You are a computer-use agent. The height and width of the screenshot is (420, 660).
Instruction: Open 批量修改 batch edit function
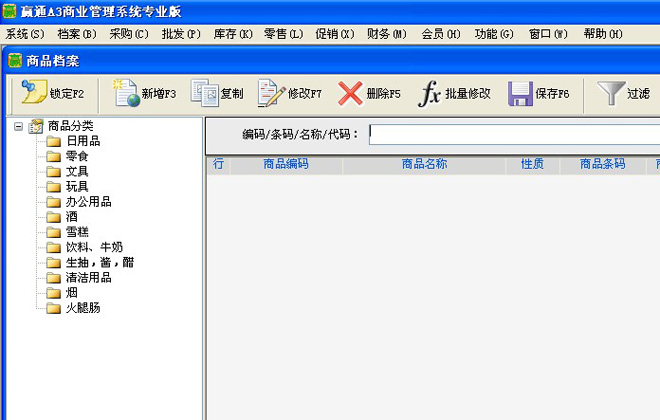430,94
